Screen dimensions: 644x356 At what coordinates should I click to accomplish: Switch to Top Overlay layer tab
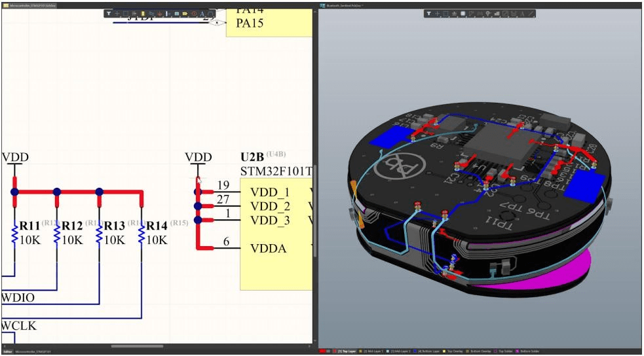coord(453,351)
